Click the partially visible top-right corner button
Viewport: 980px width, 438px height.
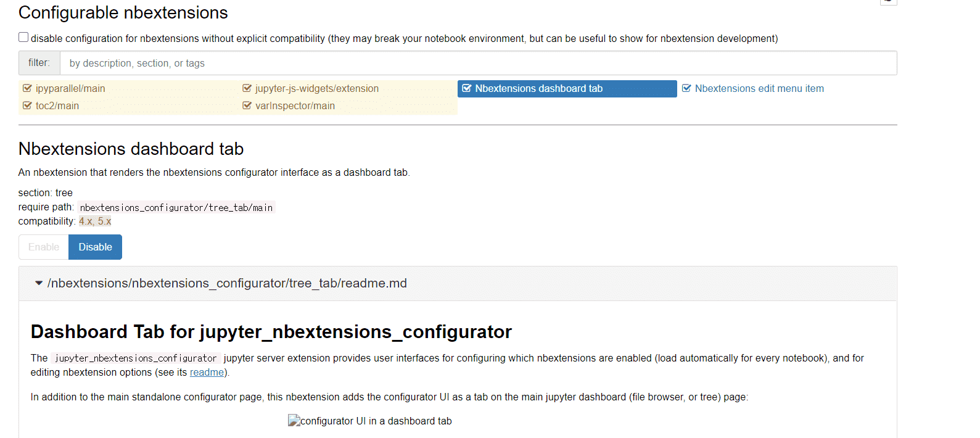click(889, 2)
